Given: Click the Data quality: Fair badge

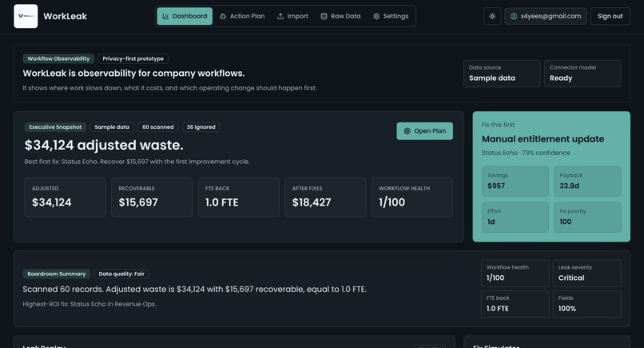Looking at the screenshot, I should point(121,274).
